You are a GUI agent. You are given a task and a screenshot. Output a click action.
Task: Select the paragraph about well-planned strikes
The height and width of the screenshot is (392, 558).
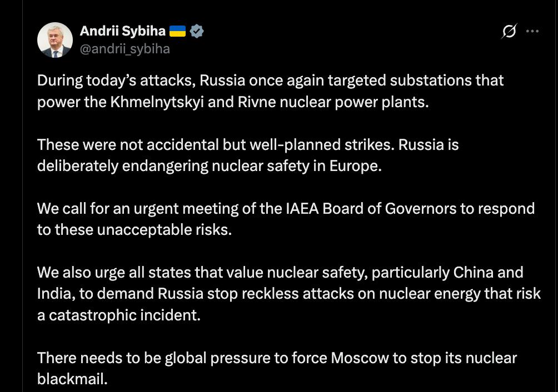click(247, 155)
